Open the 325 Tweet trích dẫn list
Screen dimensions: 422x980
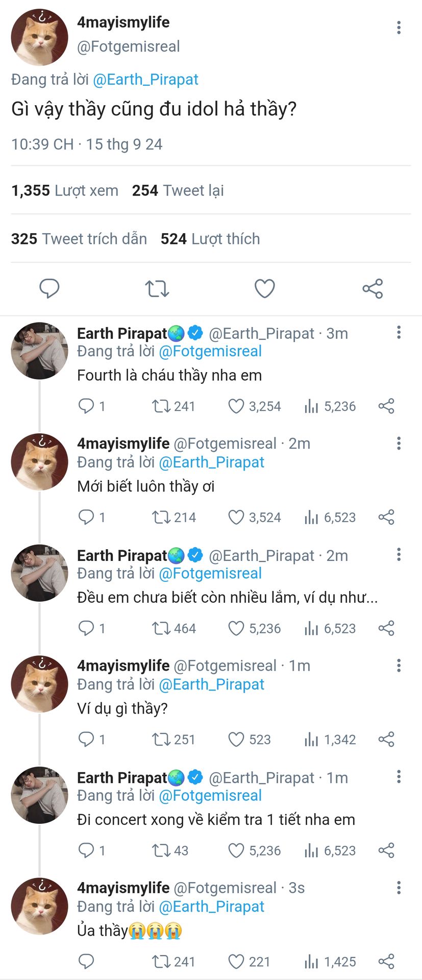(79, 239)
